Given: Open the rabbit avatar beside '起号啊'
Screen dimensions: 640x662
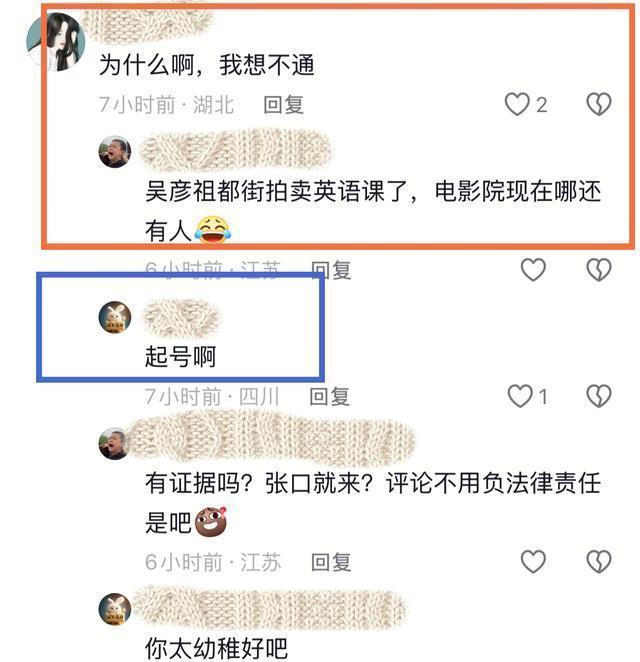Looking at the screenshot, I should pos(115,317).
